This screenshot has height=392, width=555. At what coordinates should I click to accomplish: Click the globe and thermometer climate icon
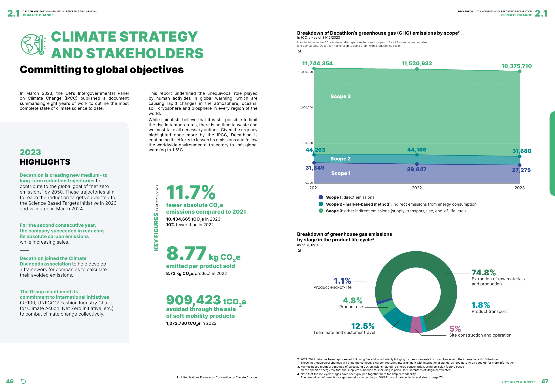tap(33, 44)
